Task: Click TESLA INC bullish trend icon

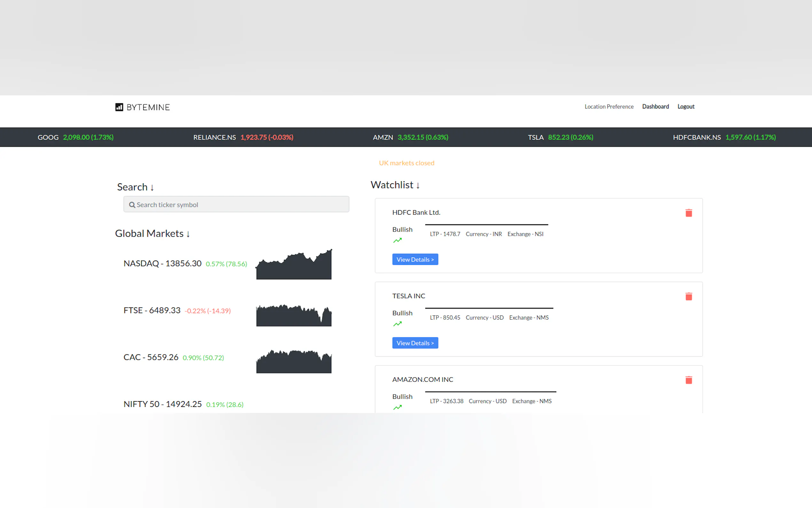Action: (x=397, y=324)
